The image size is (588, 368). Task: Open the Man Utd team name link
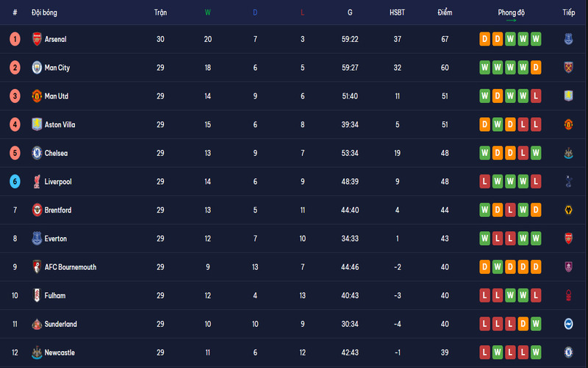coord(56,96)
